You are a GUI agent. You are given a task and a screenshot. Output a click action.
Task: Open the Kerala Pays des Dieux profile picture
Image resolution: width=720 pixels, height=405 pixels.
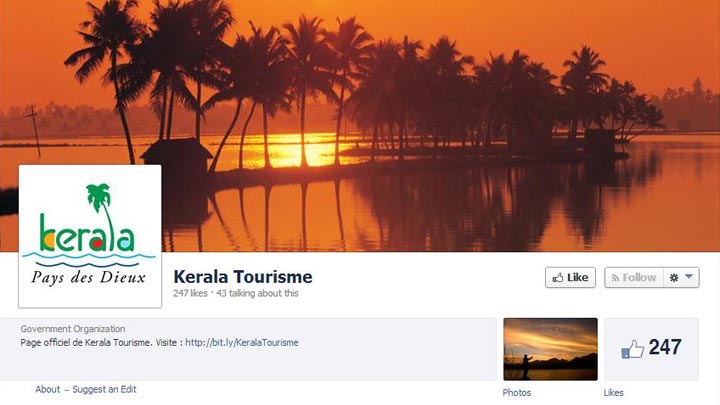[90, 236]
